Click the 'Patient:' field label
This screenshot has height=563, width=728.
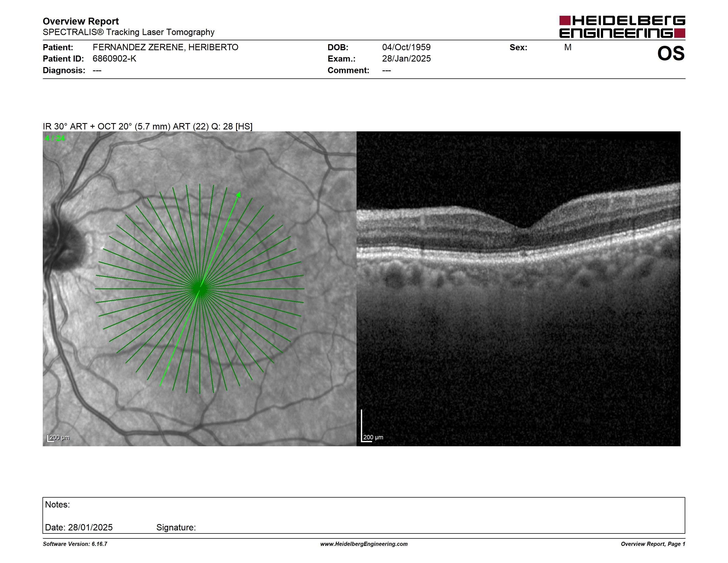coord(58,47)
